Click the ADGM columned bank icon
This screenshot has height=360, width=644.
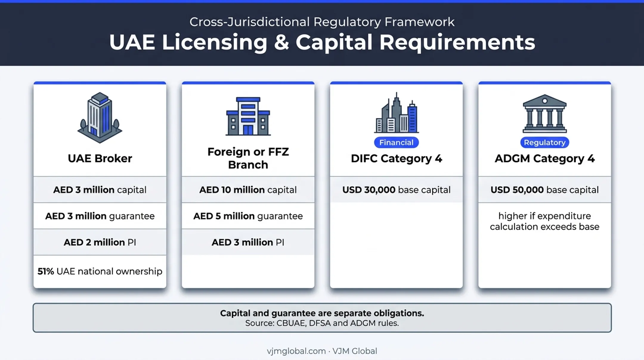point(545,114)
